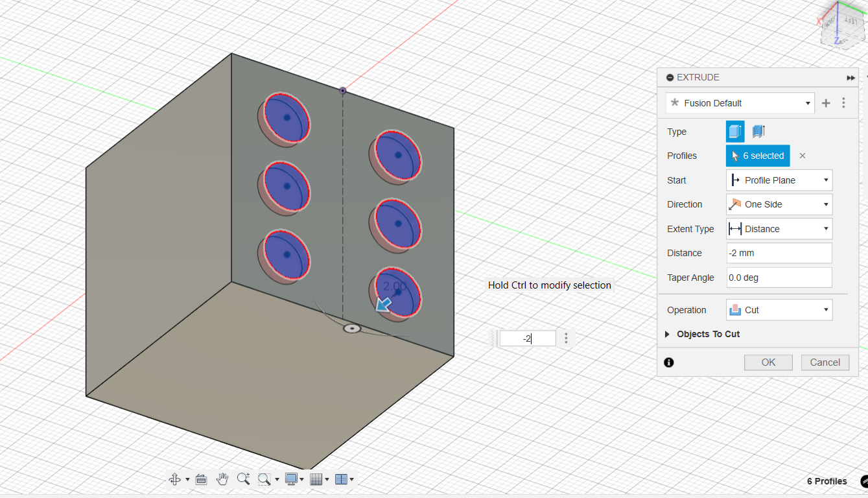Viewport: 868px width, 498px height.
Task: Open the Start Profile Plane dropdown
Action: [779, 180]
